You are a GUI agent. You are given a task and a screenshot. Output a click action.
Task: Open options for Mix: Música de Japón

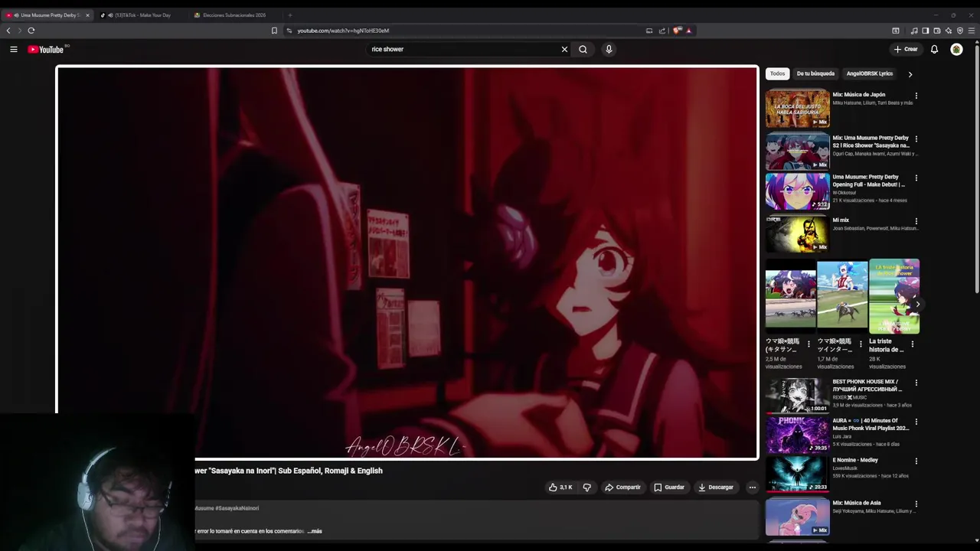click(x=916, y=96)
